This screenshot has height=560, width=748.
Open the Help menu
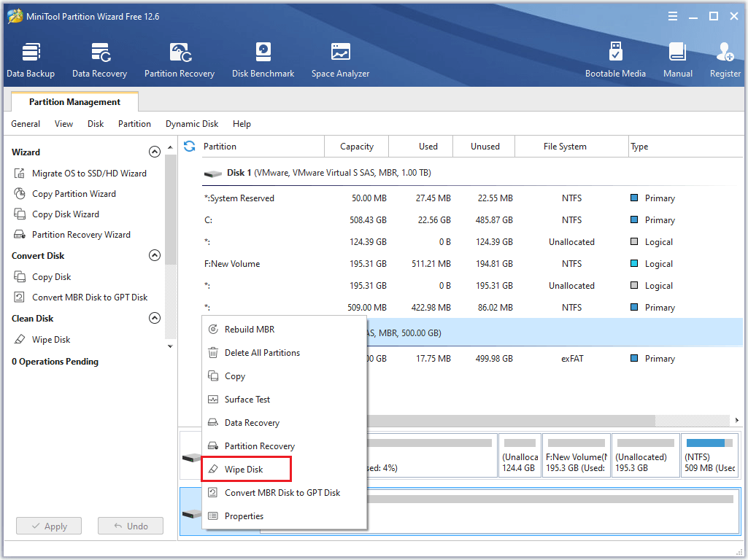[x=242, y=124]
